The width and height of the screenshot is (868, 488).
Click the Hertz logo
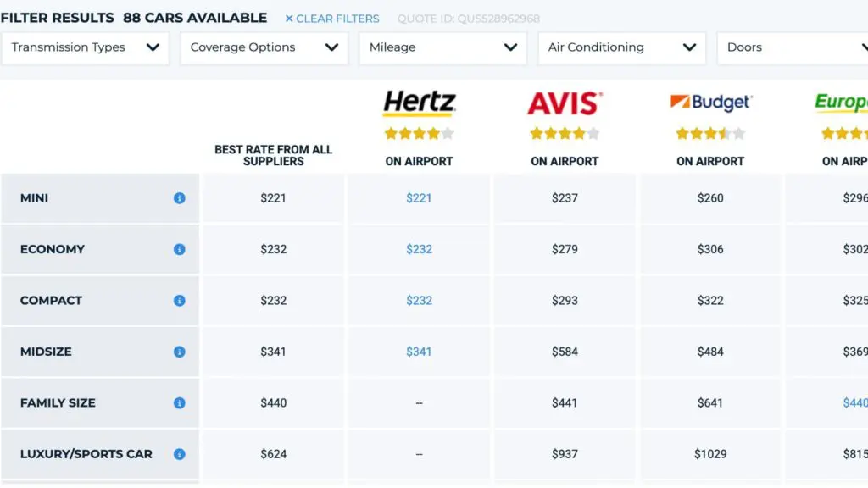[419, 101]
